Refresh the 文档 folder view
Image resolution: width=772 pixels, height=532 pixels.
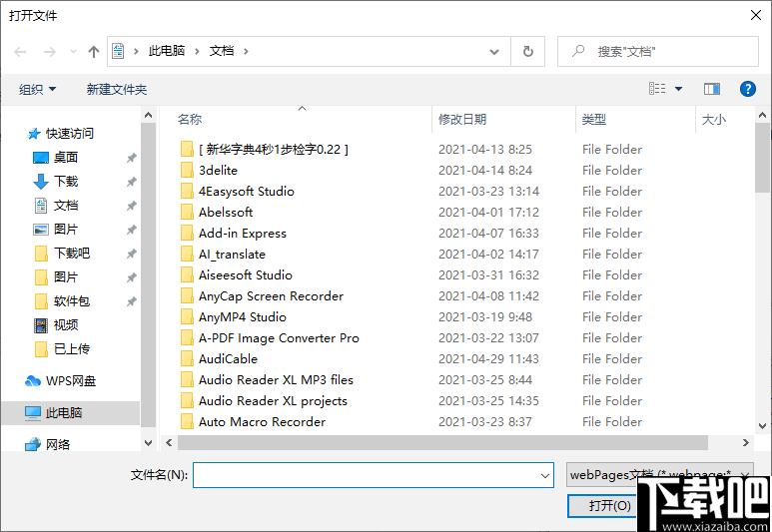click(527, 51)
